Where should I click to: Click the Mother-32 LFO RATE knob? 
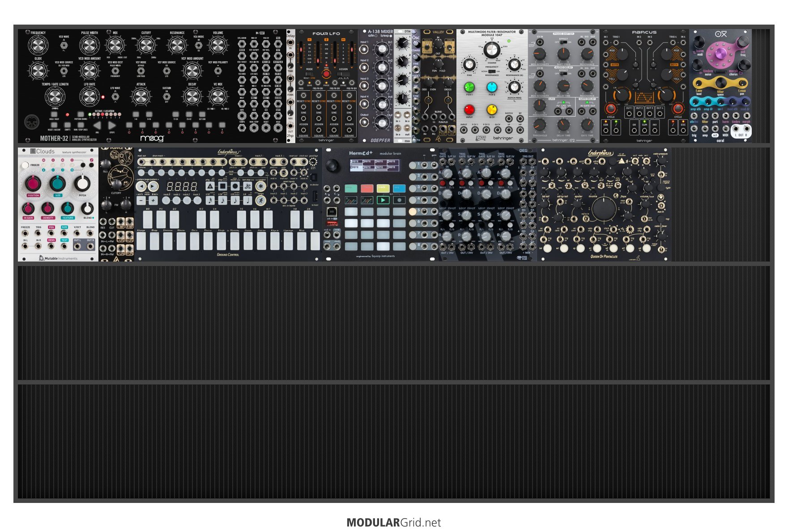89,97
